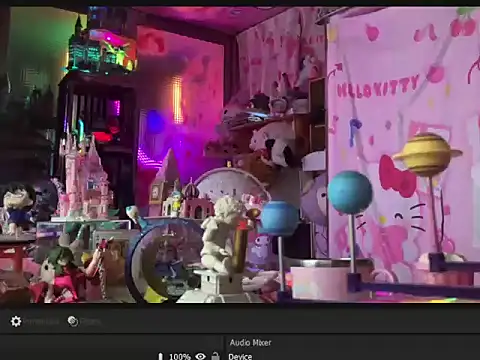480x360 pixels.
Task: Open the Filters button in source toolbar
Action: tap(84, 321)
